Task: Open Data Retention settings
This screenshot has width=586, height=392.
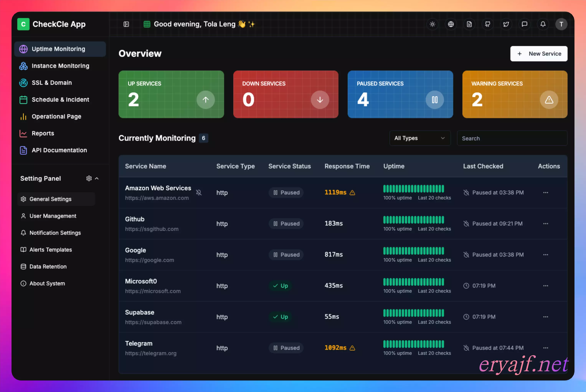Action: [56, 267]
